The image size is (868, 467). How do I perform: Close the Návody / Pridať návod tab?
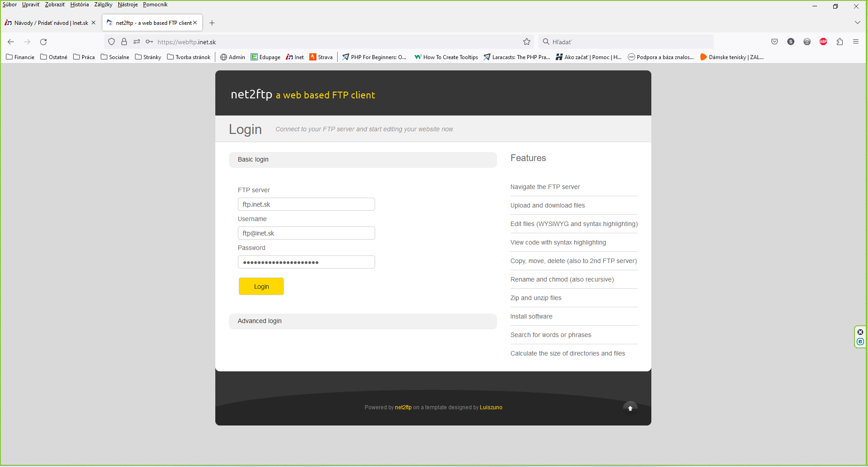coord(93,23)
